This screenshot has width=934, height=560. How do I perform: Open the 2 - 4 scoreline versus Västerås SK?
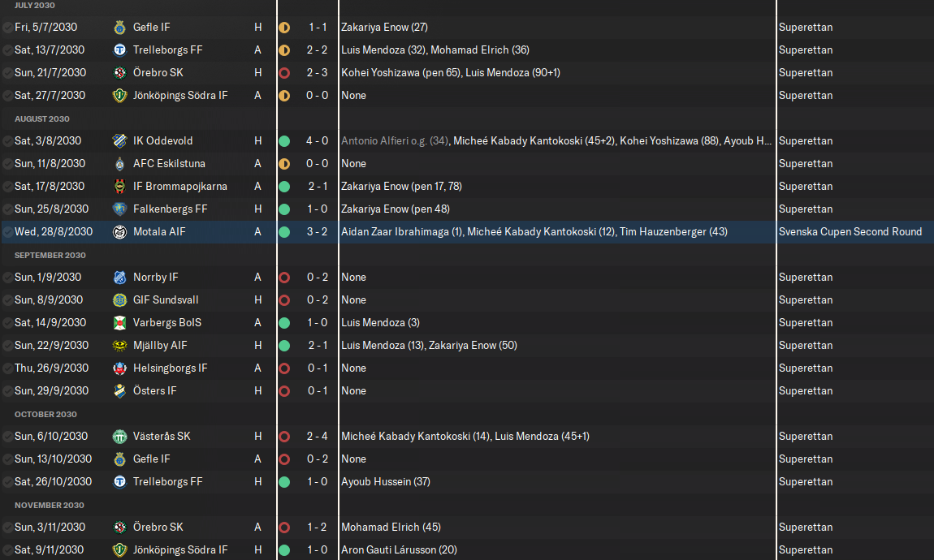pyautogui.click(x=317, y=436)
